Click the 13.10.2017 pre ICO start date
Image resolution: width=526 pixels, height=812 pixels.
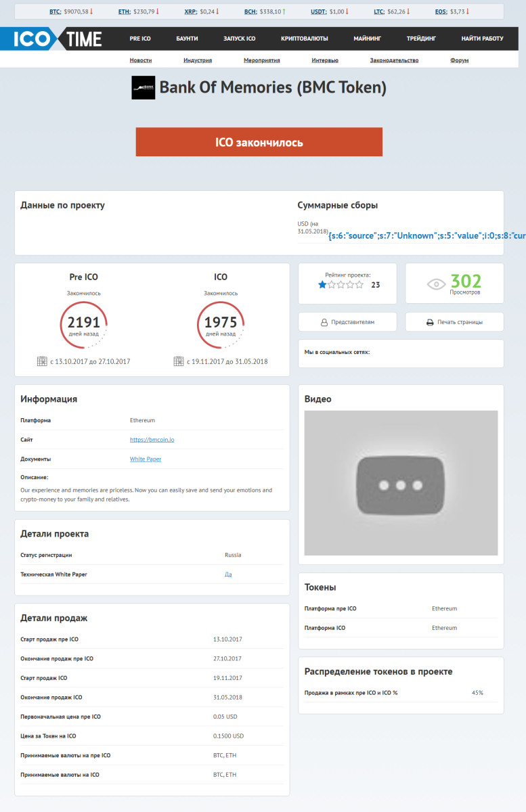227,639
